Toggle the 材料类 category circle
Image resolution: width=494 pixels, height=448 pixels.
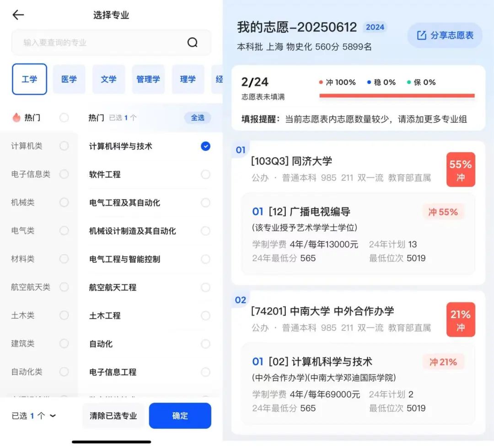coord(64,259)
